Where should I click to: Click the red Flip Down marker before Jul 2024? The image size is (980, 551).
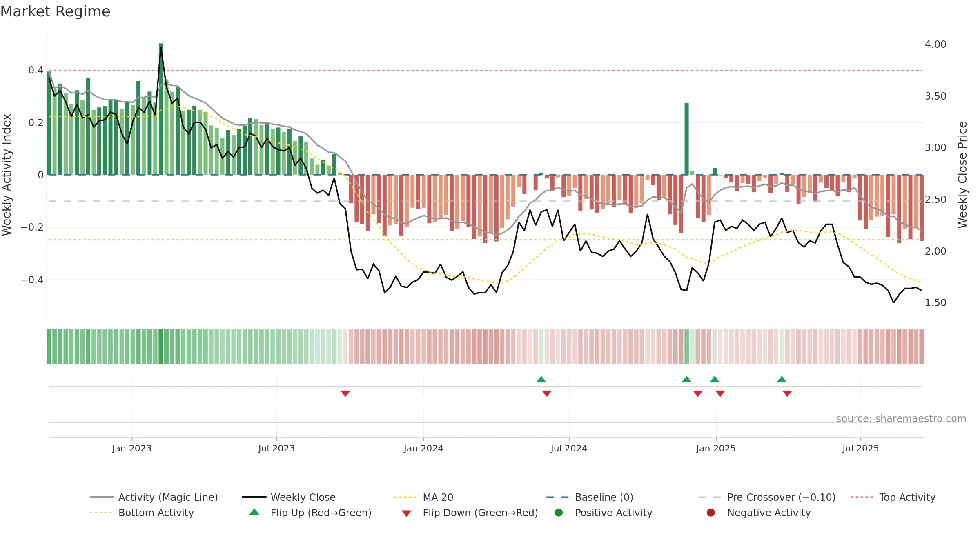pyautogui.click(x=547, y=393)
